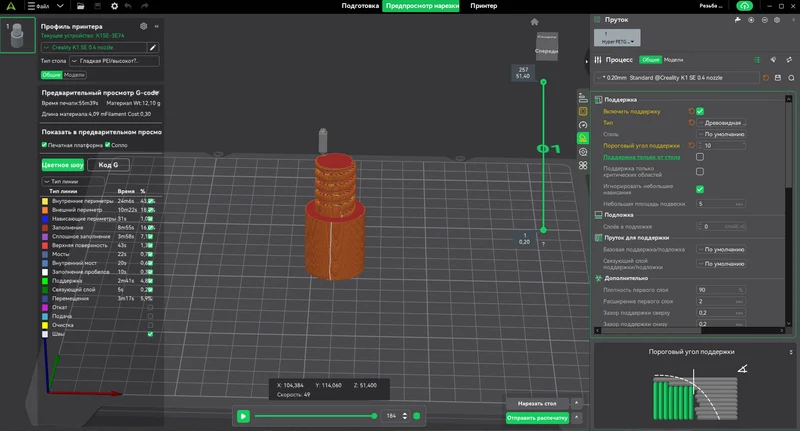Open the Тип линии view dropdown

pos(72,182)
